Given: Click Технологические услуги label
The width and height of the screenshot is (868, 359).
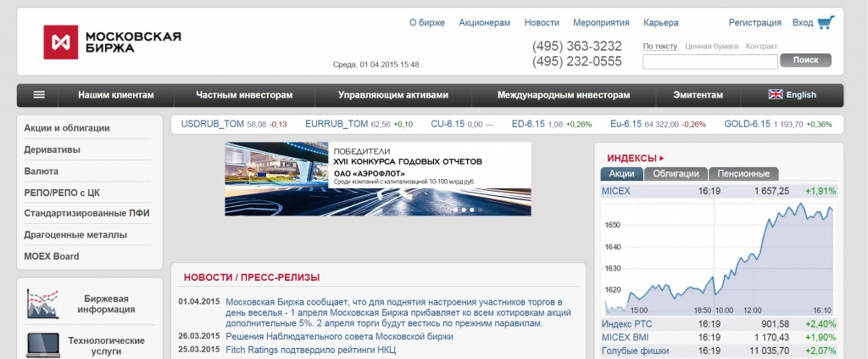Looking at the screenshot, I should pos(106,345).
